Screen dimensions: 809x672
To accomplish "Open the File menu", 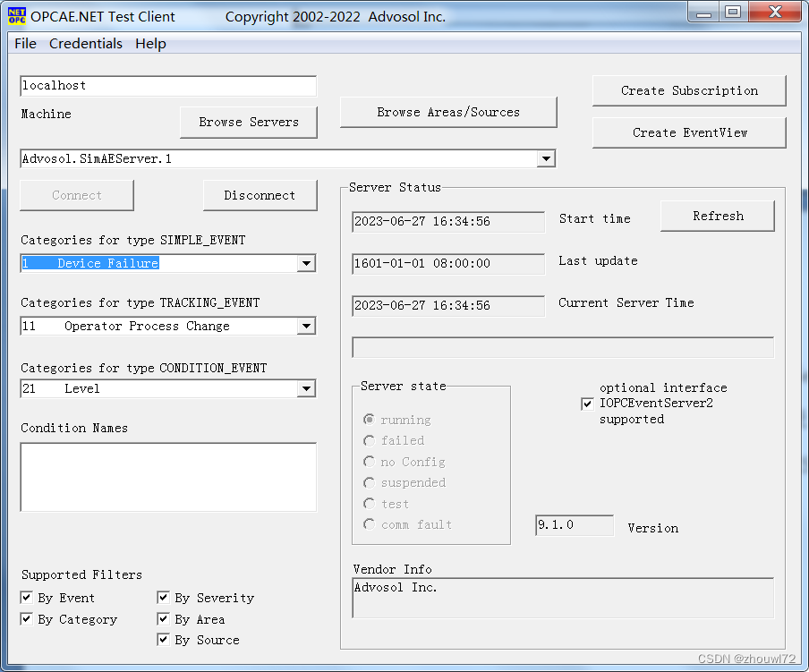I will click(25, 43).
